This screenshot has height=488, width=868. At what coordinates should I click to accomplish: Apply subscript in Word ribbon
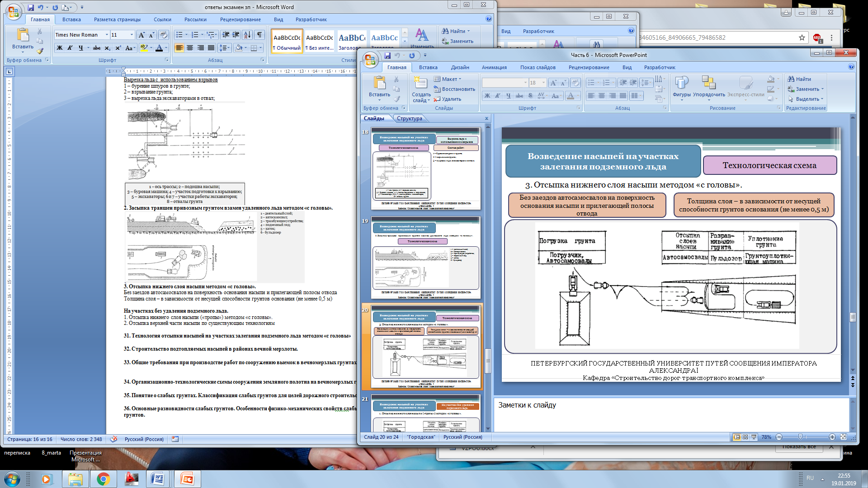pos(107,48)
